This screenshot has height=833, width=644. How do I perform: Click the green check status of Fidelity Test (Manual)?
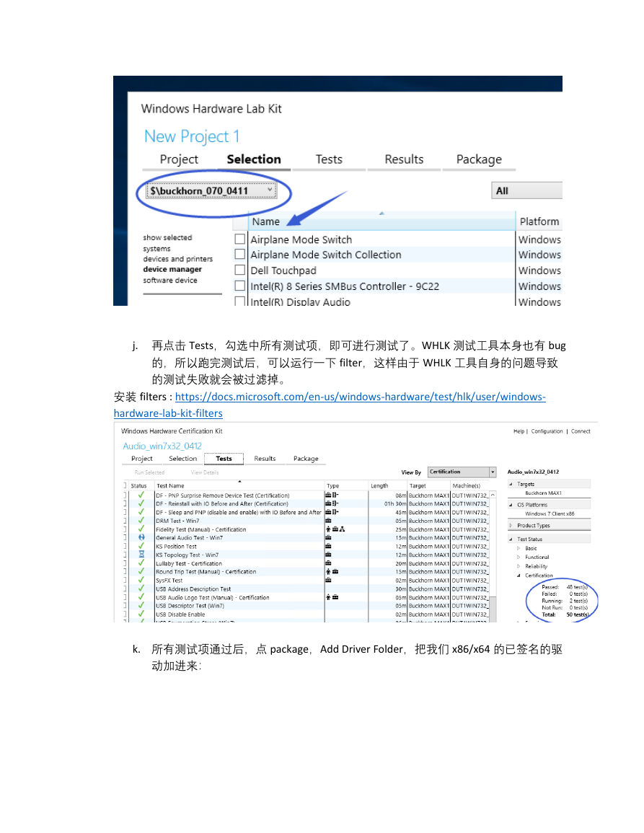tap(141, 529)
